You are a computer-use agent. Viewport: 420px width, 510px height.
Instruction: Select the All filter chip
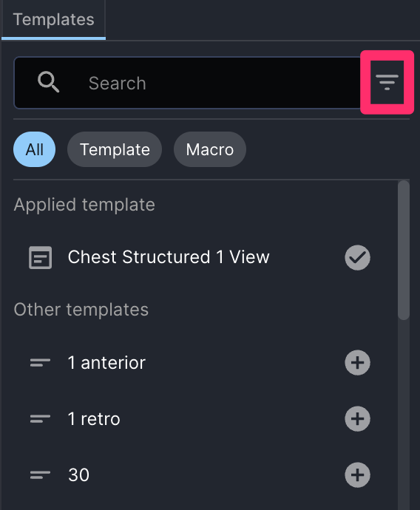coord(35,149)
